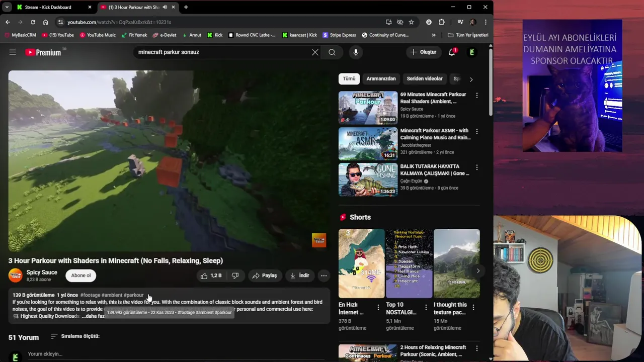Open the Stripe Express bookmark
The image size is (644, 362).
click(x=340, y=35)
